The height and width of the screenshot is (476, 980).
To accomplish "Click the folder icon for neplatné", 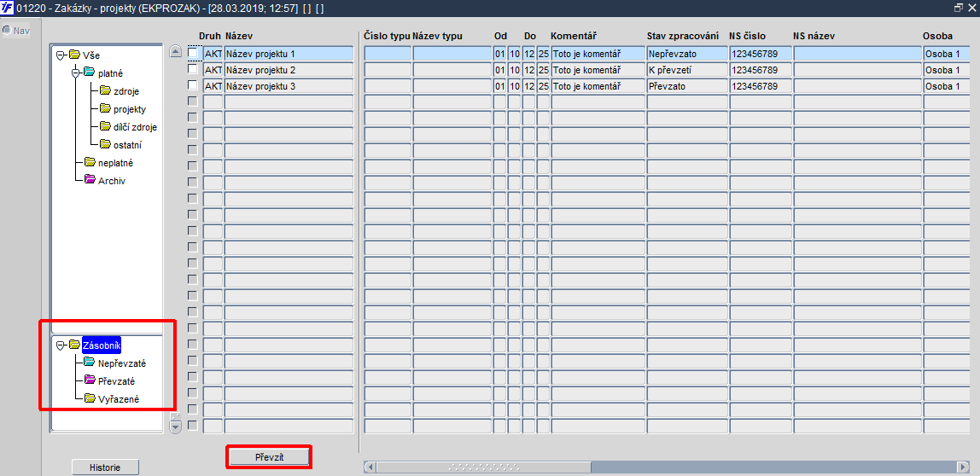I will click(x=90, y=162).
